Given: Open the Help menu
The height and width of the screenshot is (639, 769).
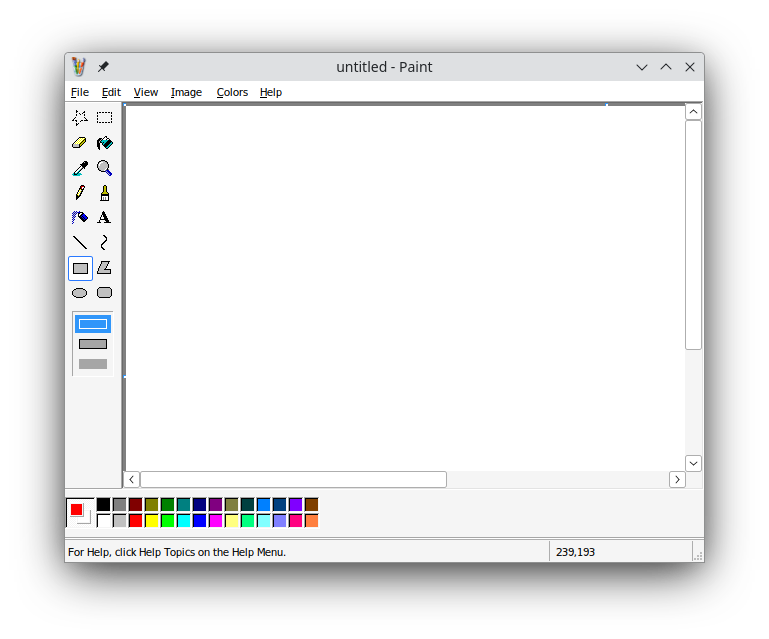Looking at the screenshot, I should [x=271, y=92].
